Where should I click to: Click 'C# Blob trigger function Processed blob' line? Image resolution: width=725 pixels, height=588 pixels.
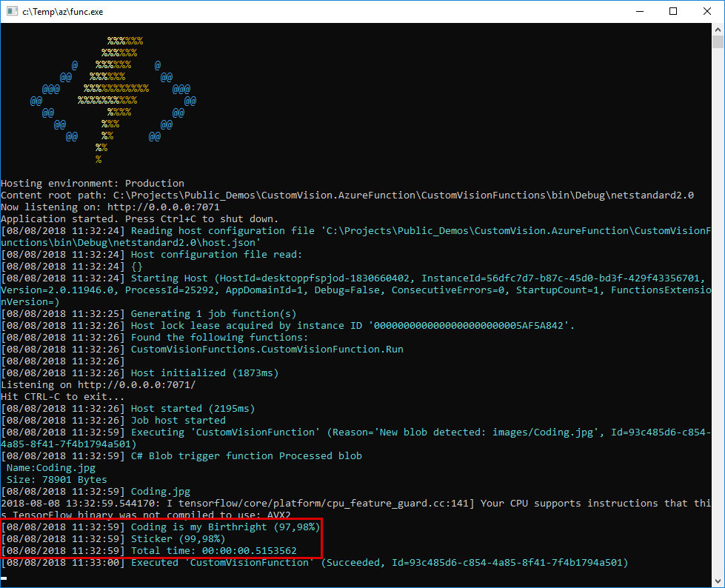click(x=181, y=456)
